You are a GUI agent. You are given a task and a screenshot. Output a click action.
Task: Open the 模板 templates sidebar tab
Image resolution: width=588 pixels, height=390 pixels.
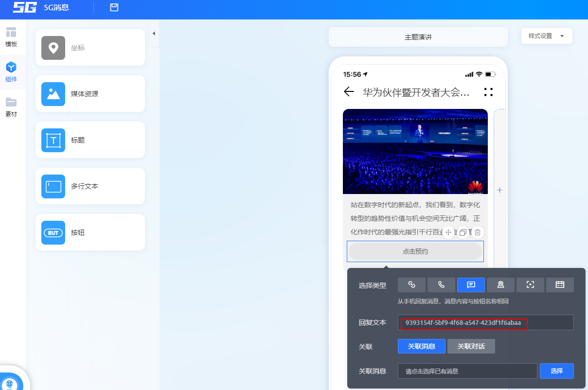coord(11,37)
